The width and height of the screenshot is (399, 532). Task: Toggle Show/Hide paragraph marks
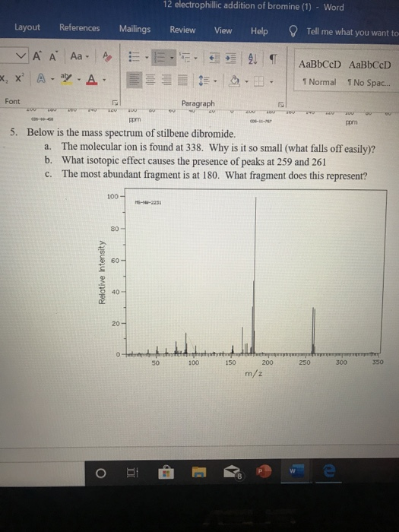pyautogui.click(x=273, y=59)
